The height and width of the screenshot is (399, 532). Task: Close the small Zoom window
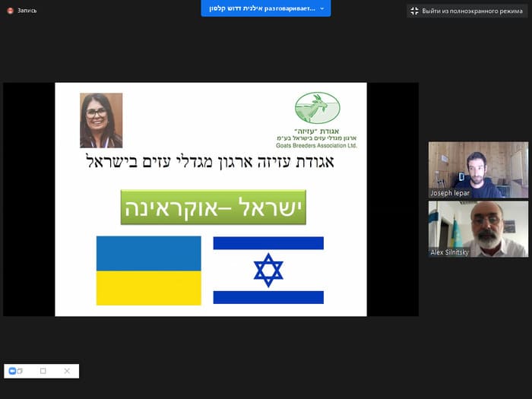[67, 371]
